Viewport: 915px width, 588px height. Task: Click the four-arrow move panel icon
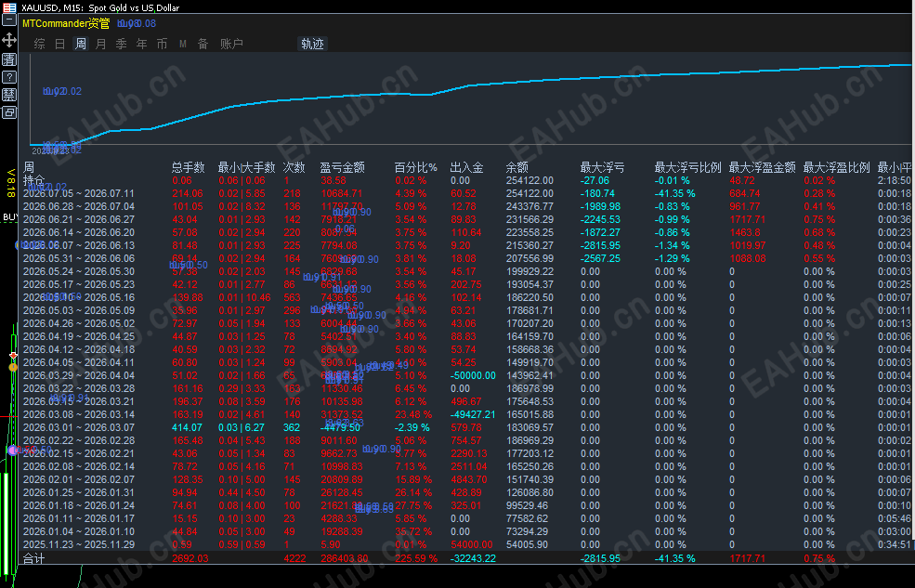click(x=9, y=40)
